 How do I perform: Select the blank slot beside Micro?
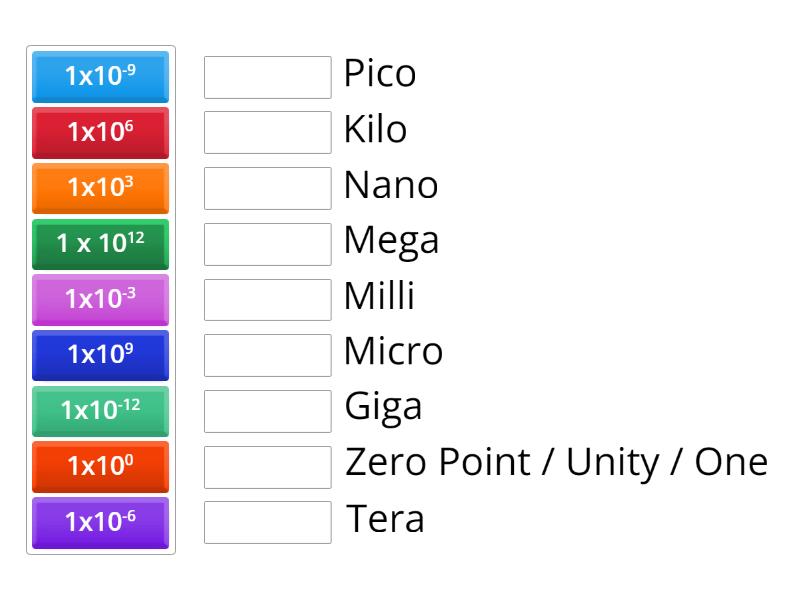(267, 355)
